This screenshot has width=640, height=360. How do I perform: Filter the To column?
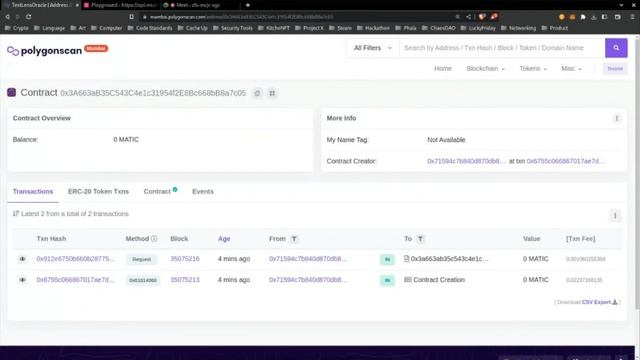coord(420,239)
